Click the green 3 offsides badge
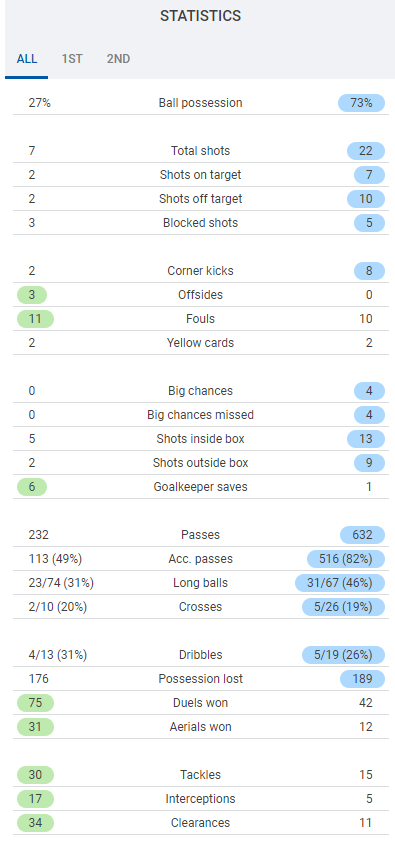Viewport: 395px width, 844px height. coord(32,295)
